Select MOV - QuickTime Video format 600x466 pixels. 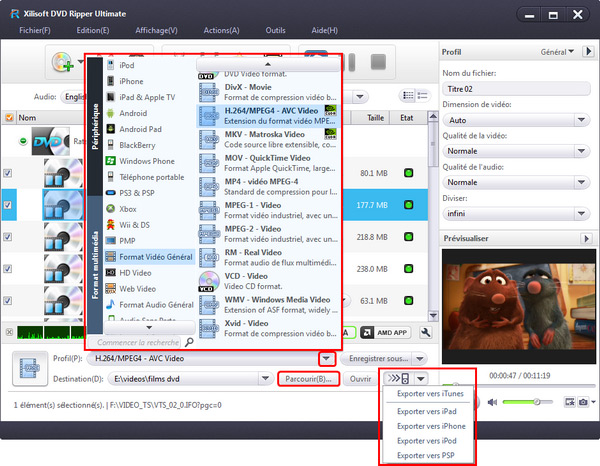(268, 163)
